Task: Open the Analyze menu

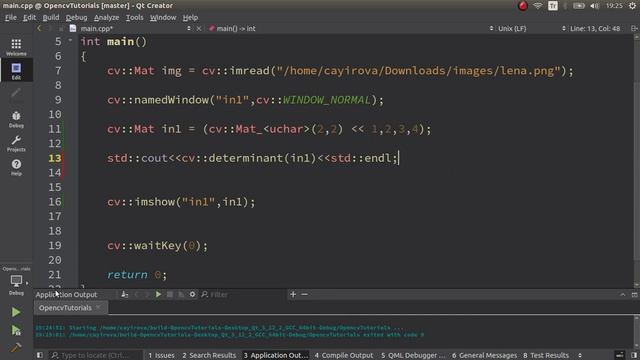Action: pos(107,18)
